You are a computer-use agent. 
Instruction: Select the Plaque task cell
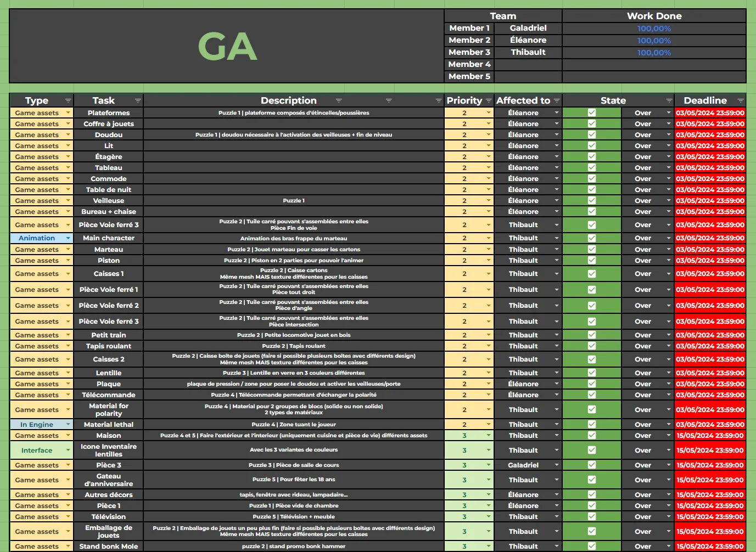point(109,384)
